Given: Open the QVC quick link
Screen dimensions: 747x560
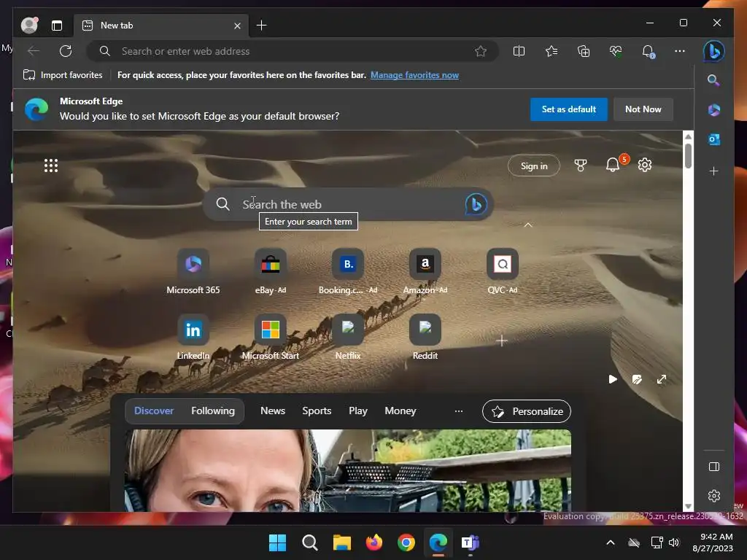Looking at the screenshot, I should pyautogui.click(x=503, y=271).
